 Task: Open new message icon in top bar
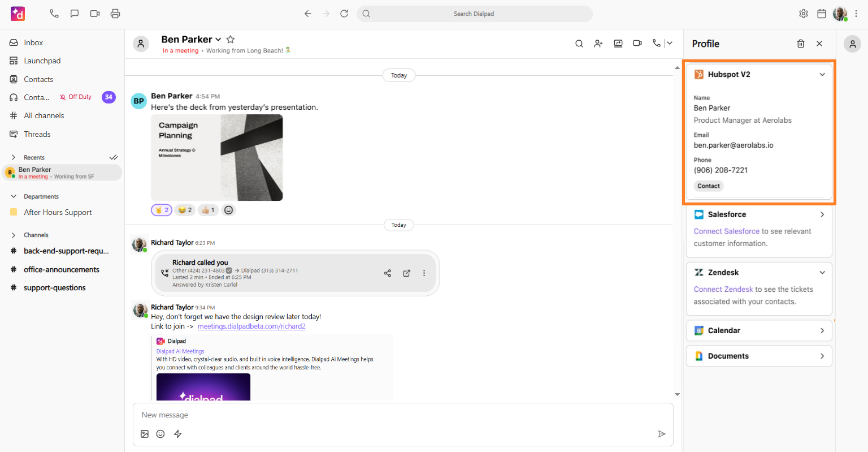[x=75, y=14]
